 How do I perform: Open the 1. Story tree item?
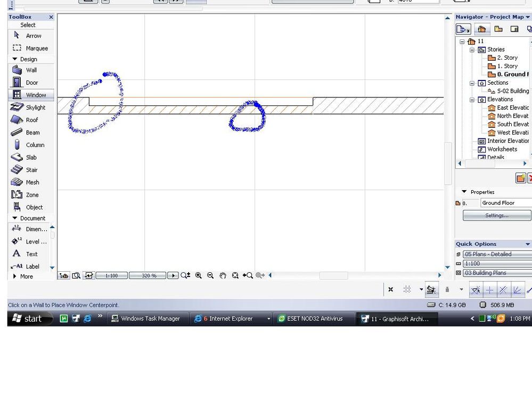coord(503,66)
